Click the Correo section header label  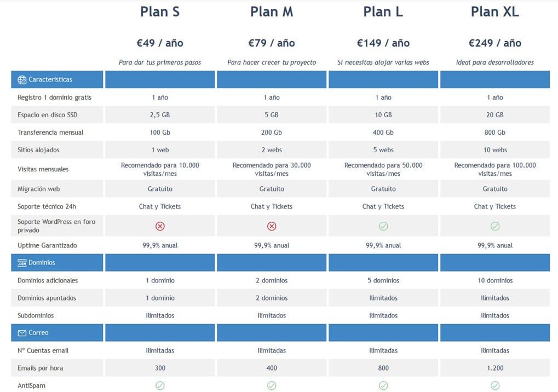click(38, 333)
